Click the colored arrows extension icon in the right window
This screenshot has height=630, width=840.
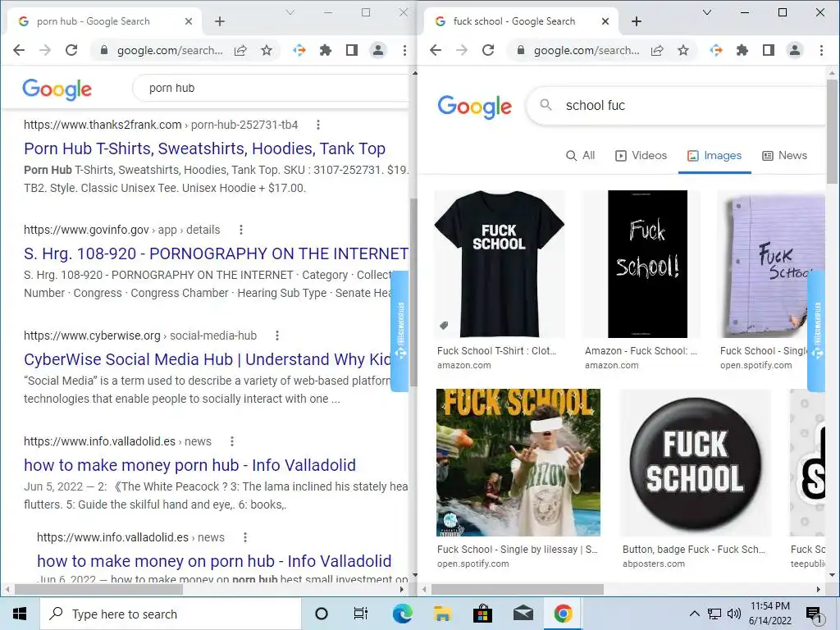715,50
